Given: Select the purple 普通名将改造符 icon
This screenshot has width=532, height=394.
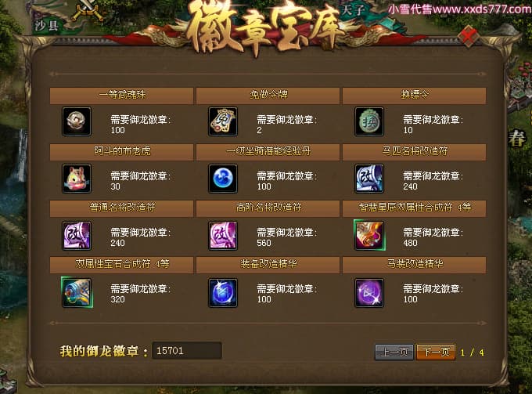Looking at the screenshot, I should [x=77, y=235].
